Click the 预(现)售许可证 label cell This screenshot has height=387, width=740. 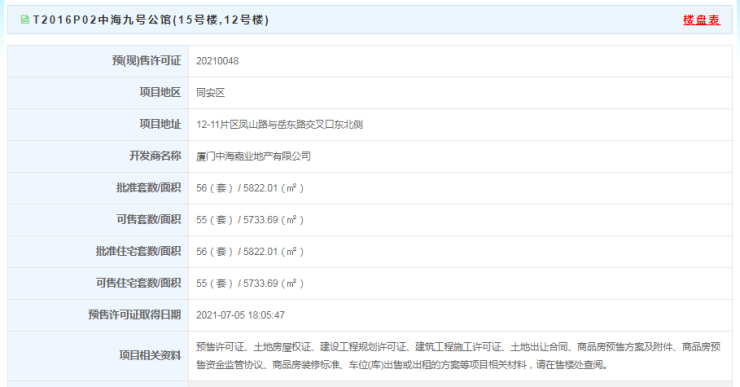coord(98,61)
